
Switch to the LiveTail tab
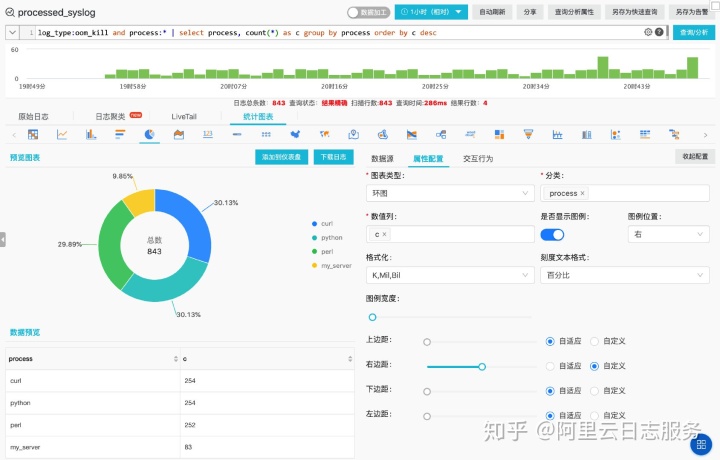coord(184,117)
